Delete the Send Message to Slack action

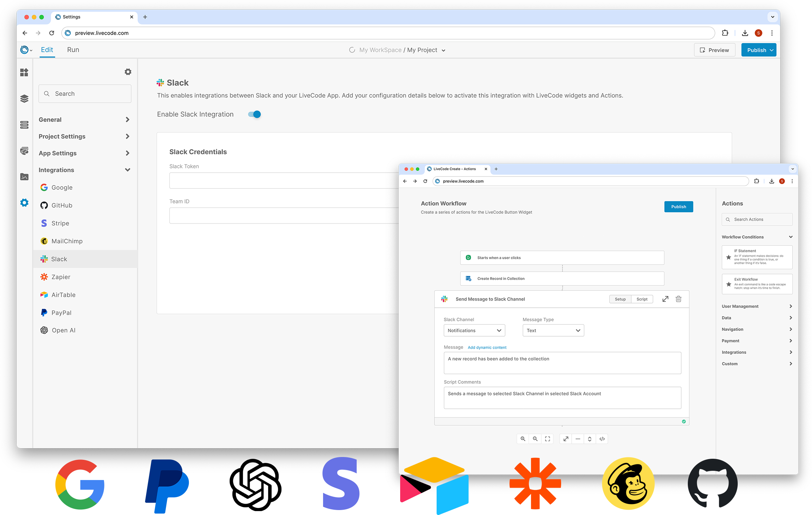tap(678, 299)
